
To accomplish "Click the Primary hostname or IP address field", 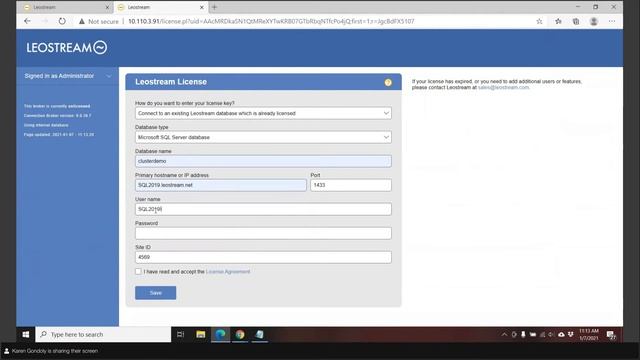I will pos(221,185).
